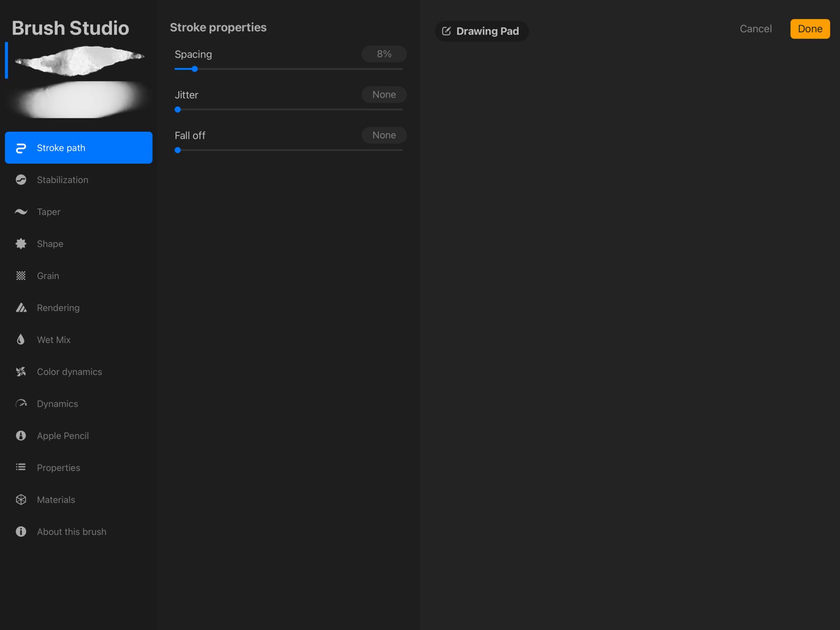The height and width of the screenshot is (630, 840).
Task: Select the top textured brush stroke preview
Action: (80, 60)
